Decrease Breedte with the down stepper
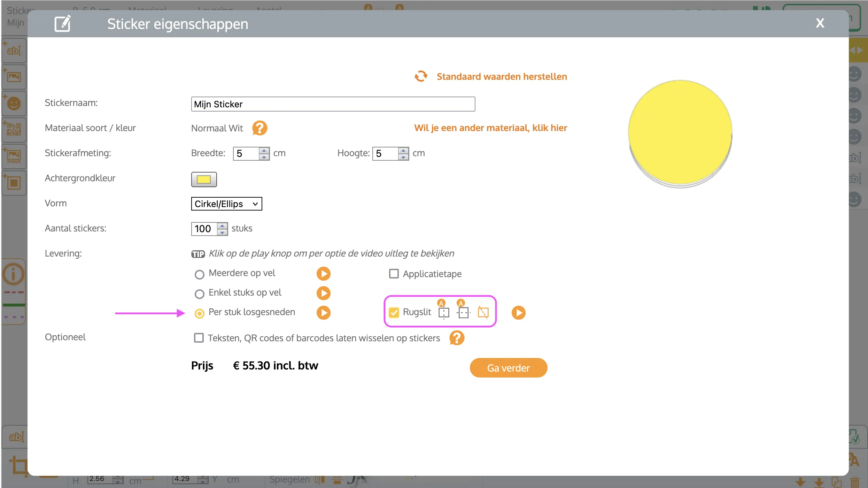 [264, 157]
